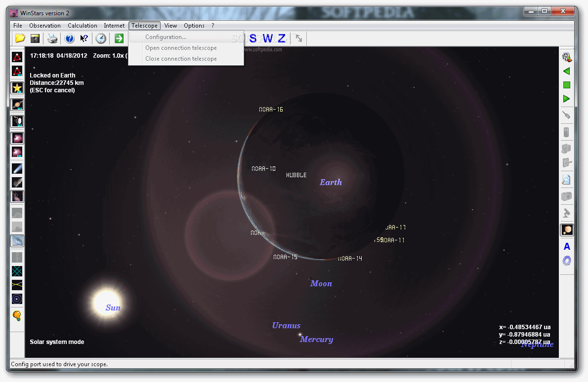Choose Configuration... from Telescope menu
Viewport: 588px width, 382px height.
[x=186, y=37]
